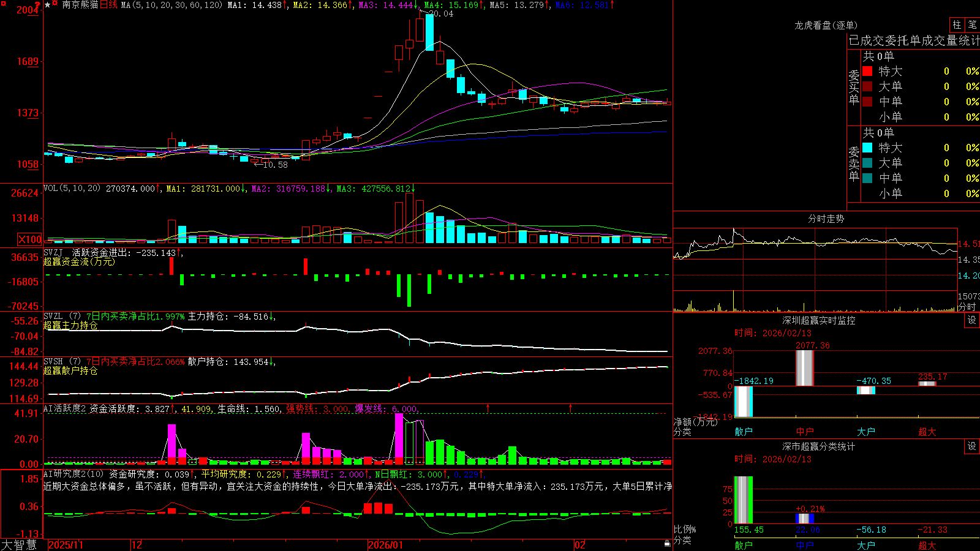The image size is (980, 551).
Task: Switch to 柱 bar display mode
Action: click(957, 24)
